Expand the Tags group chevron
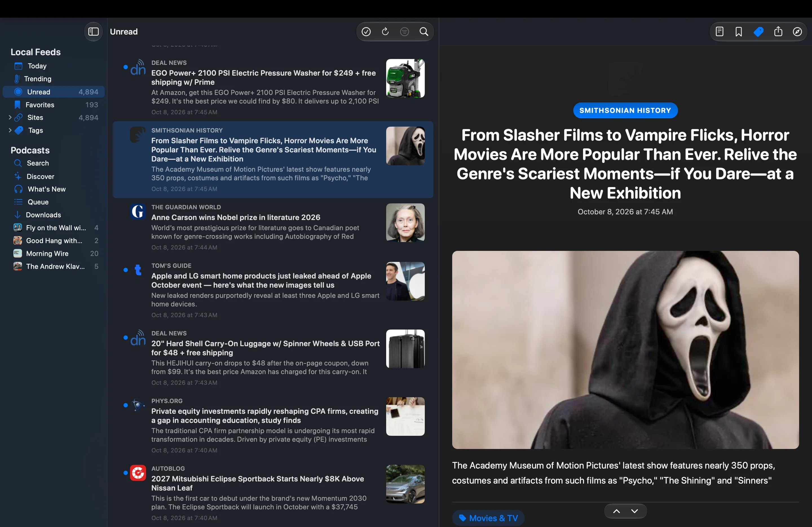Viewport: 812px width, 527px height. tap(10, 130)
